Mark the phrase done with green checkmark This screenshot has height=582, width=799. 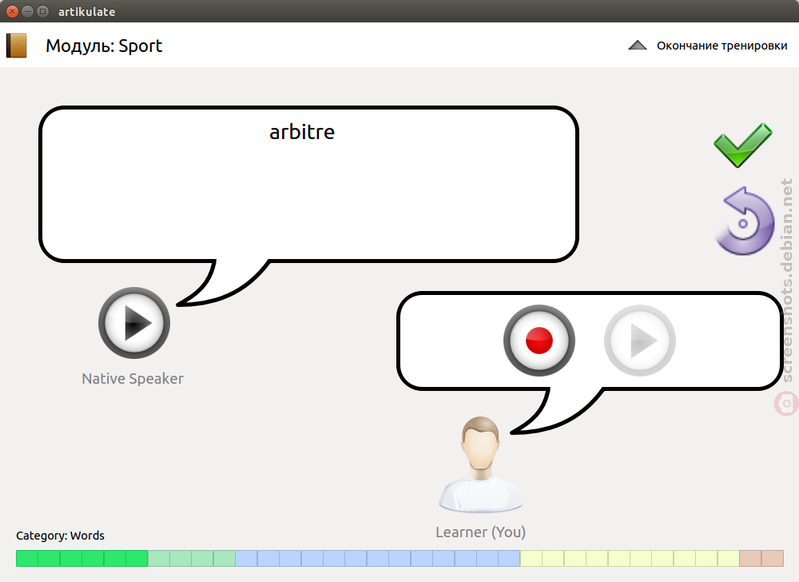click(x=743, y=145)
